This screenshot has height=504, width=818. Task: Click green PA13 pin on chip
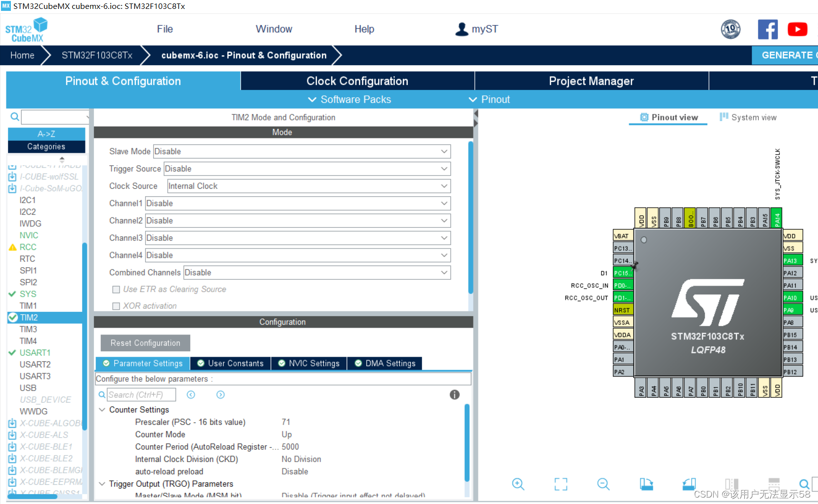click(792, 260)
